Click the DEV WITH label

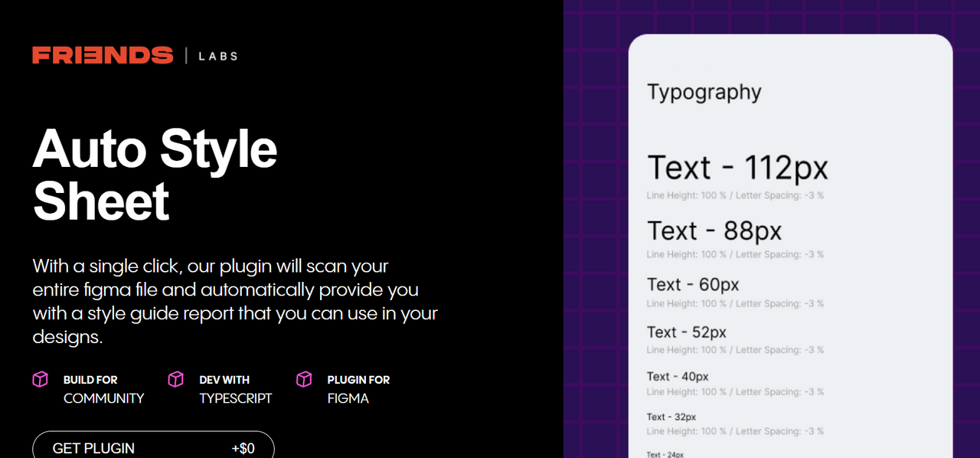click(x=224, y=380)
